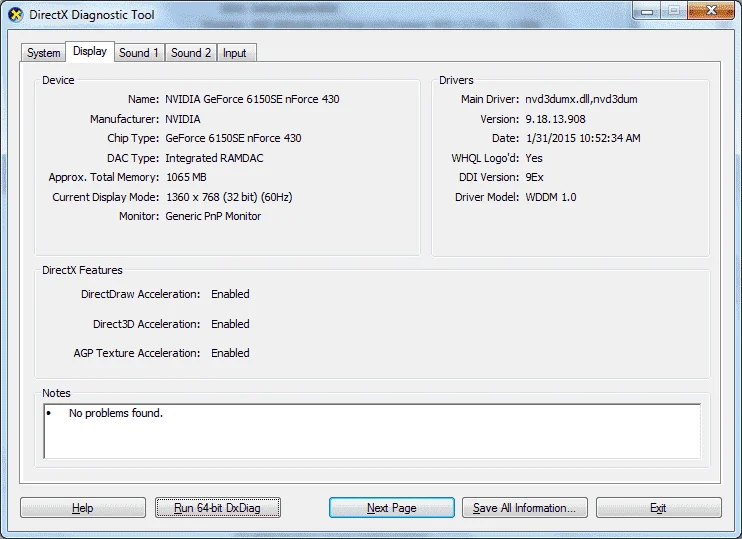Click AGP Texture Acceleration 'Enabled' value
The image size is (742, 539).
click(230, 353)
